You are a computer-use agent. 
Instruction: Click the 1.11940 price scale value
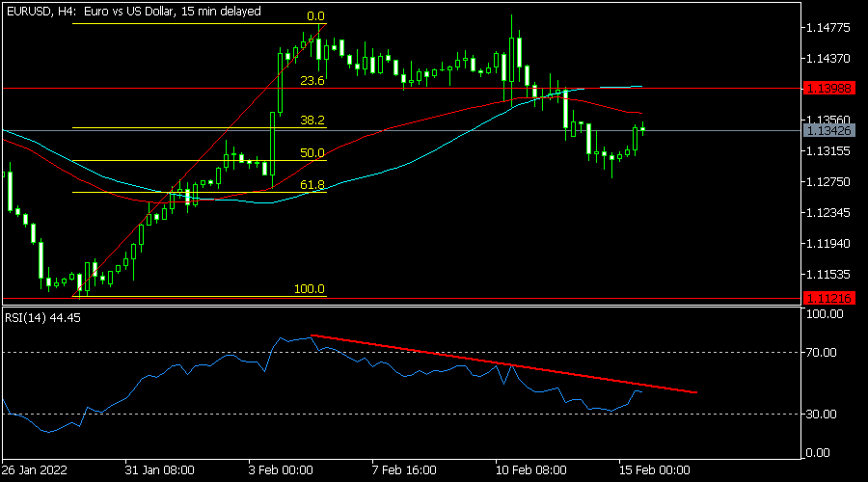click(x=828, y=244)
